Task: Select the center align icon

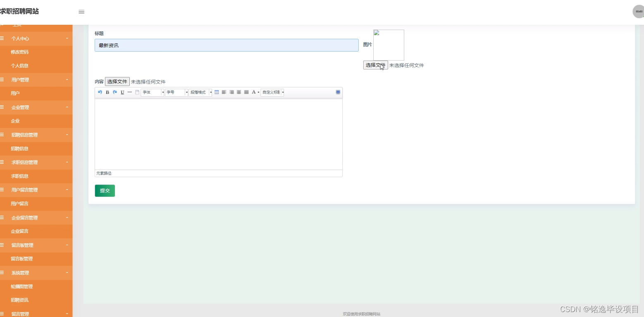Action: (x=239, y=92)
